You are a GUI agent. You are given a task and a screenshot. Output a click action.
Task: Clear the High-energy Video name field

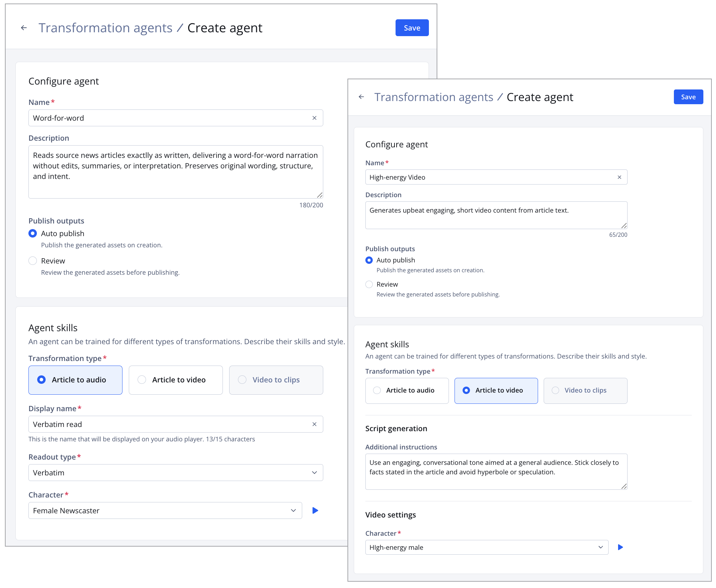619,177
